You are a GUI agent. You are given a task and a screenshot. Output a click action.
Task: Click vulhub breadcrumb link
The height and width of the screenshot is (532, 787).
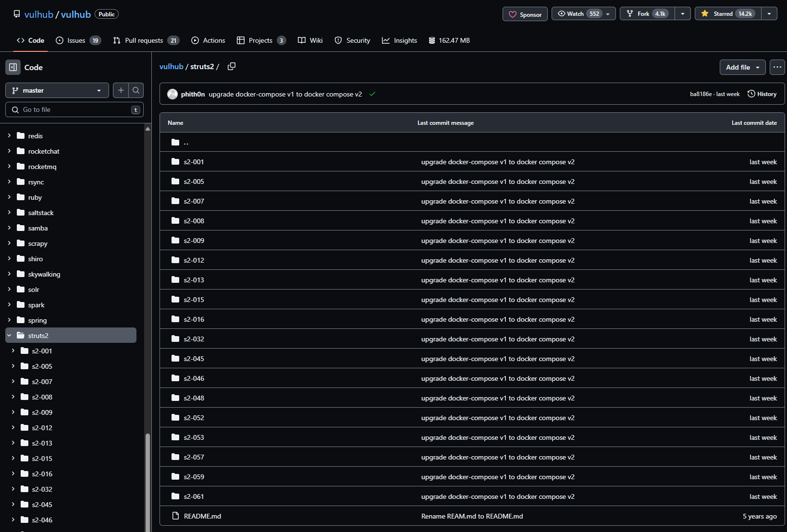tap(172, 66)
